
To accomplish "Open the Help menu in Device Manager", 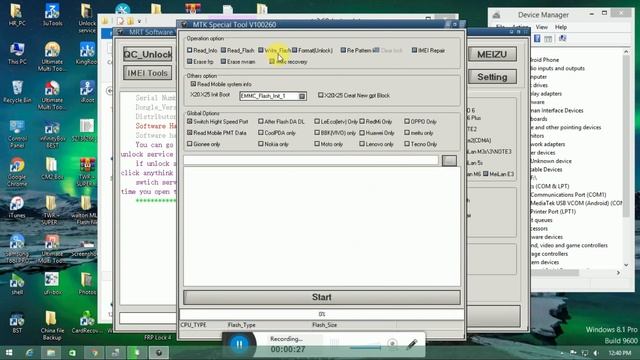I will tap(561, 27).
